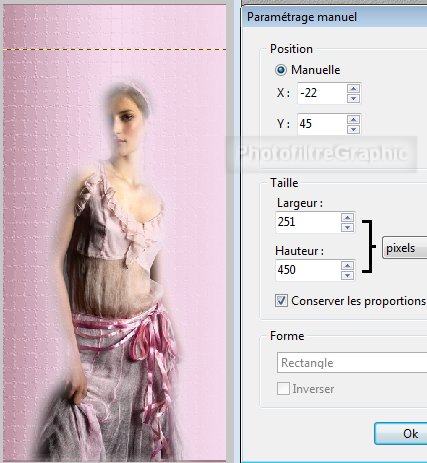Increase the Largeur value arrow
The height and width of the screenshot is (463, 427).
click(x=347, y=218)
